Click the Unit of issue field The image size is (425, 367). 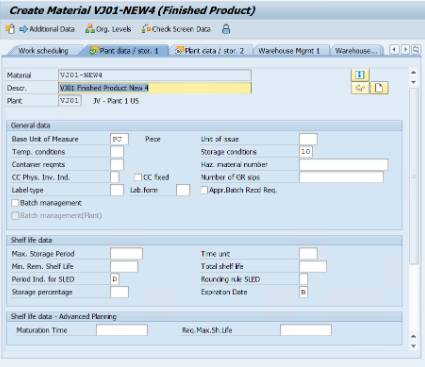coord(308,139)
